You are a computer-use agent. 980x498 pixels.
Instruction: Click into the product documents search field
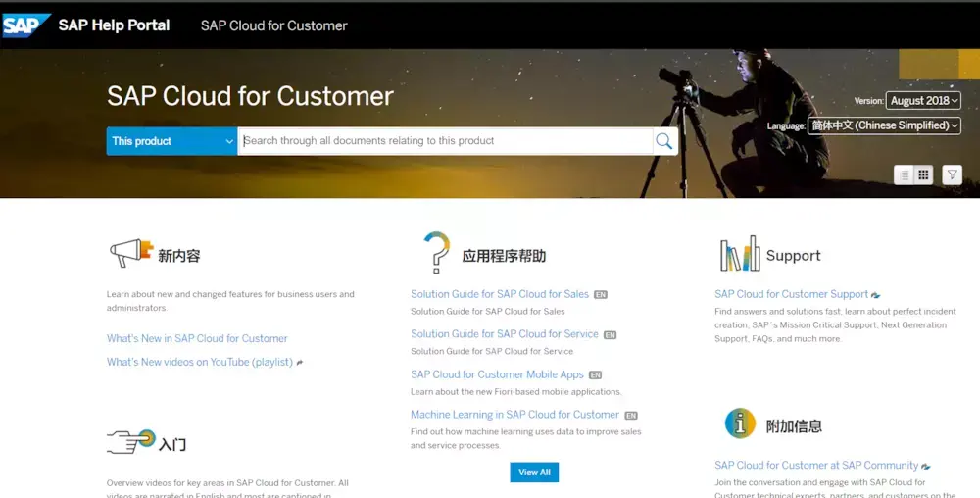[x=446, y=141]
